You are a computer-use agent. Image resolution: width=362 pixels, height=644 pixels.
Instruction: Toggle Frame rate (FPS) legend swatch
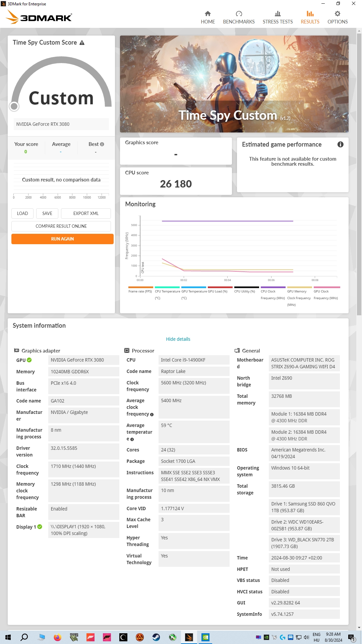140,287
